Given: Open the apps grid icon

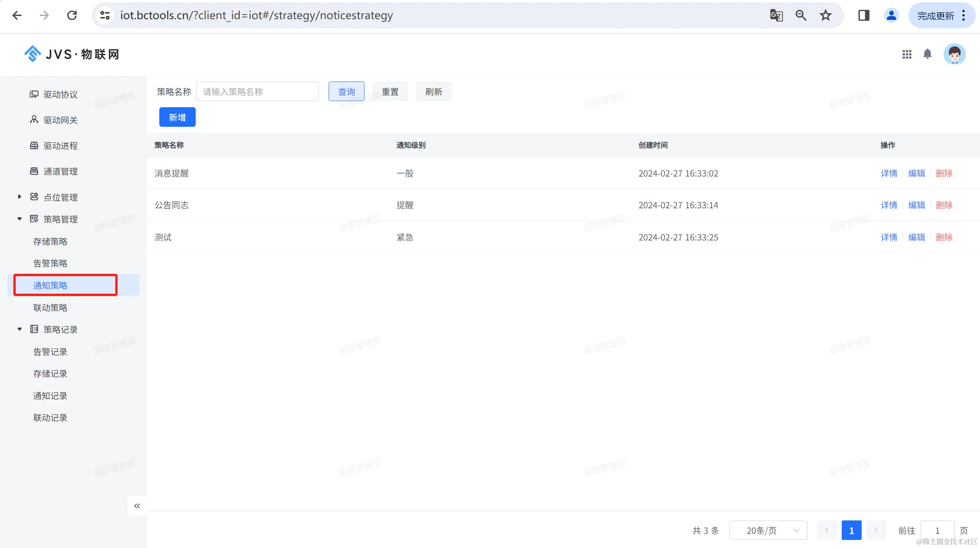Looking at the screenshot, I should (906, 54).
